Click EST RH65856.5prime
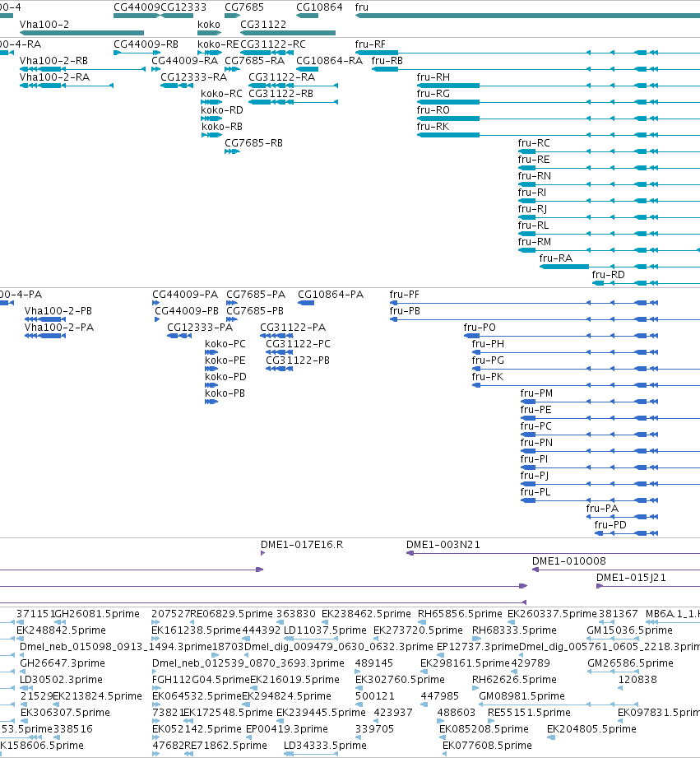700x758 pixels. click(460, 614)
